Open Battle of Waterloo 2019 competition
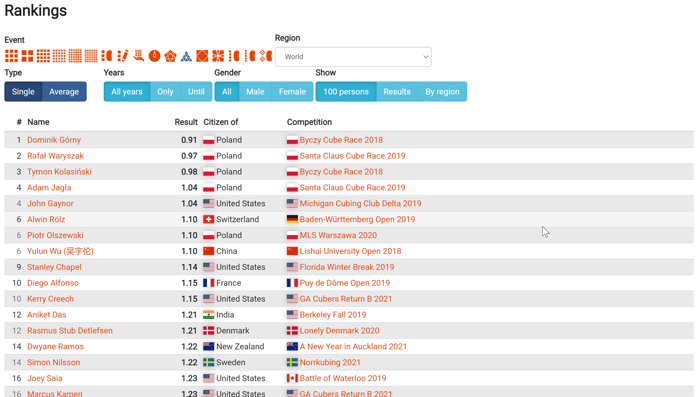The width and height of the screenshot is (700, 397). [343, 378]
